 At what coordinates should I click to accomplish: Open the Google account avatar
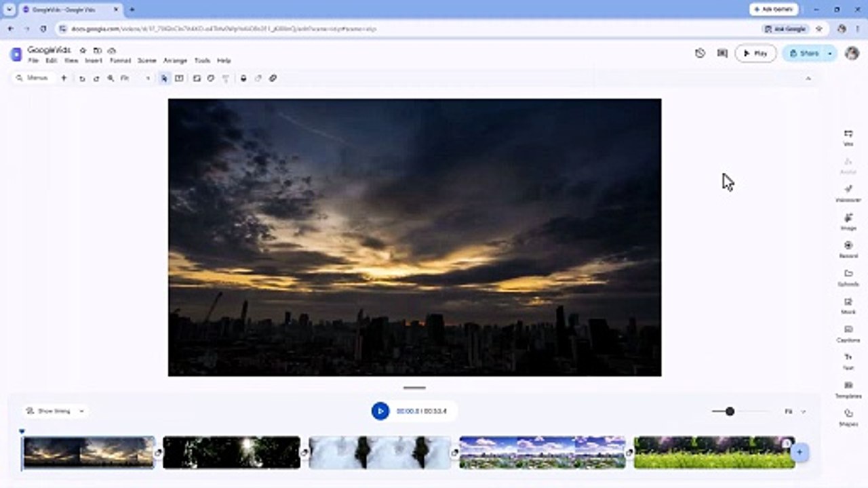[852, 53]
